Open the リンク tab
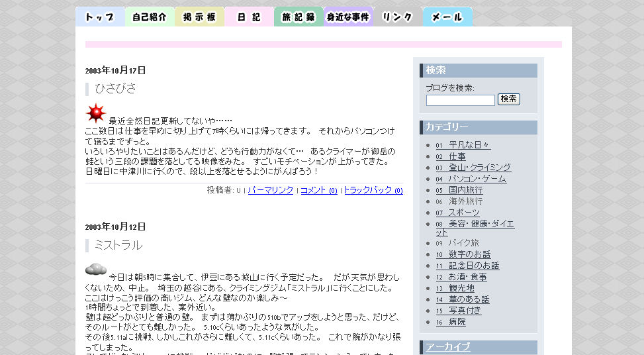 398,17
